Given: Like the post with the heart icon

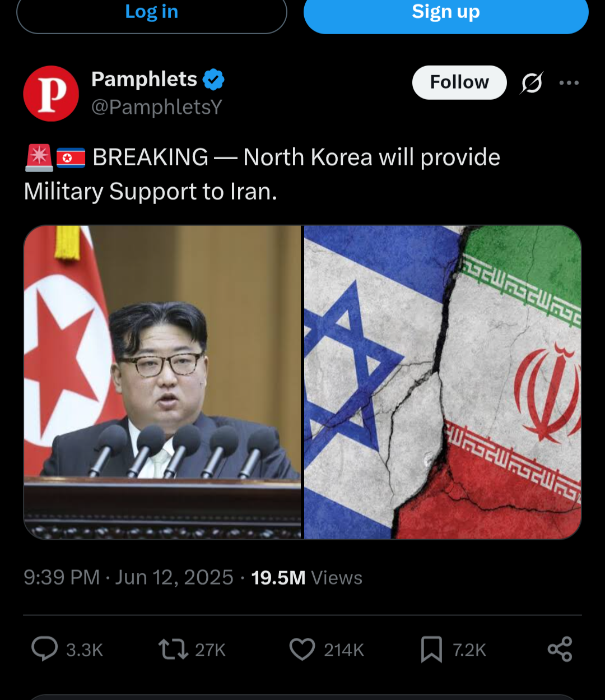Looking at the screenshot, I should point(302,650).
